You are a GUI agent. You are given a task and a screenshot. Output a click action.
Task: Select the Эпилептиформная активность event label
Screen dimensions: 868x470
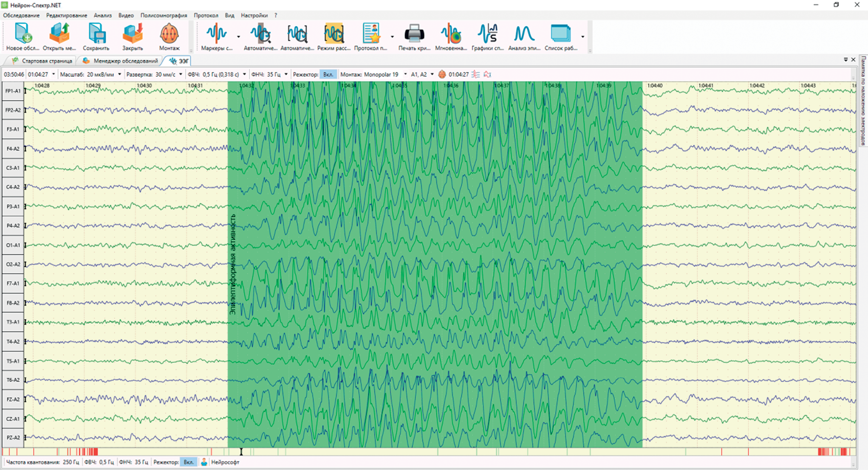233,264
